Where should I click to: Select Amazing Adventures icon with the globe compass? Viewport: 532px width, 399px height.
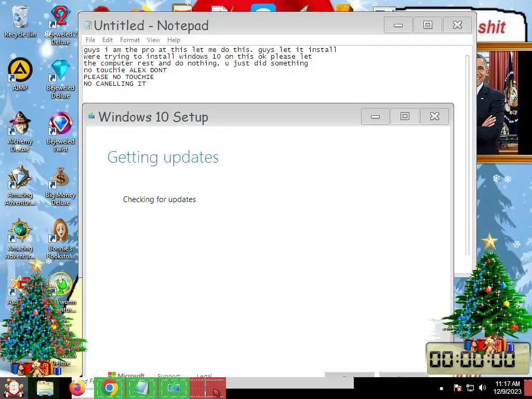tap(20, 239)
